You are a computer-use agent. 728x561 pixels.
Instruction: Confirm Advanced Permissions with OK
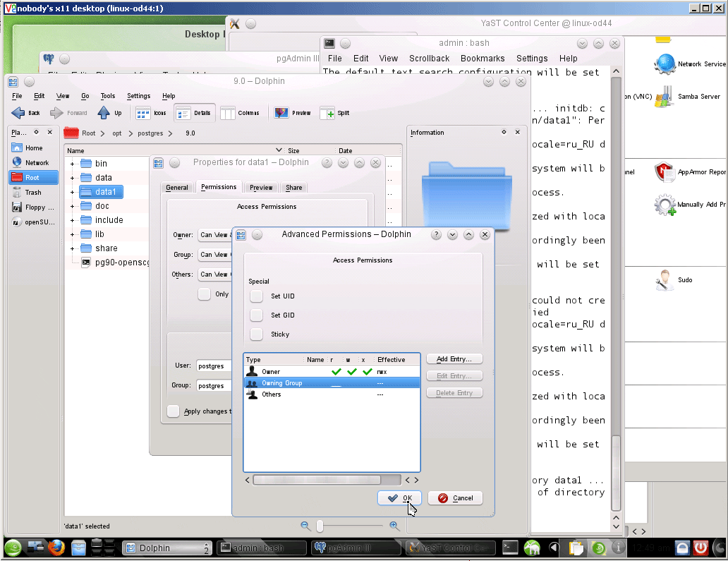(x=399, y=497)
